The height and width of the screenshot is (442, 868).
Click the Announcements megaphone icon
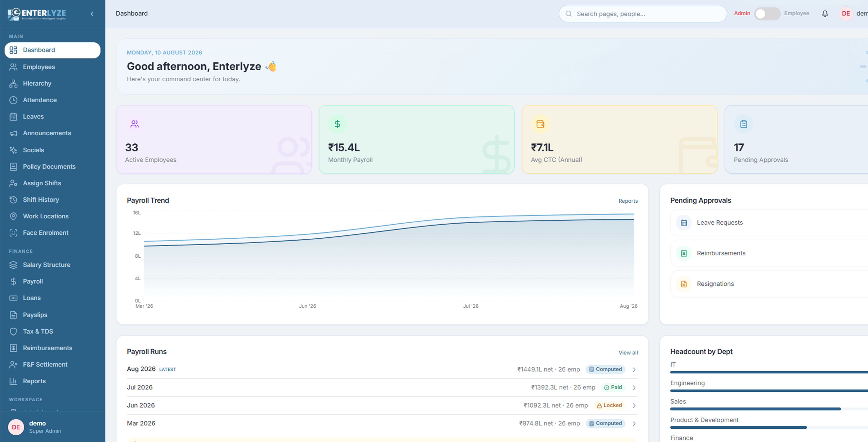coord(13,133)
